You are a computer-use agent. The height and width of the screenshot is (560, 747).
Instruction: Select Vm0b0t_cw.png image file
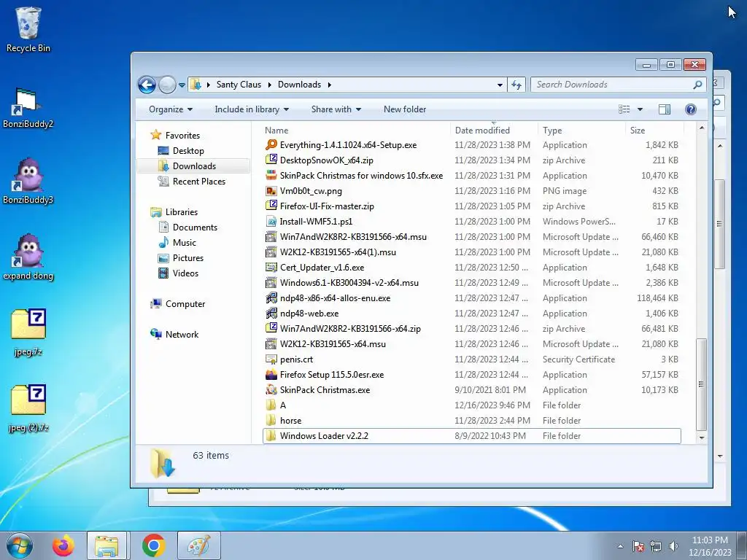[472, 191]
